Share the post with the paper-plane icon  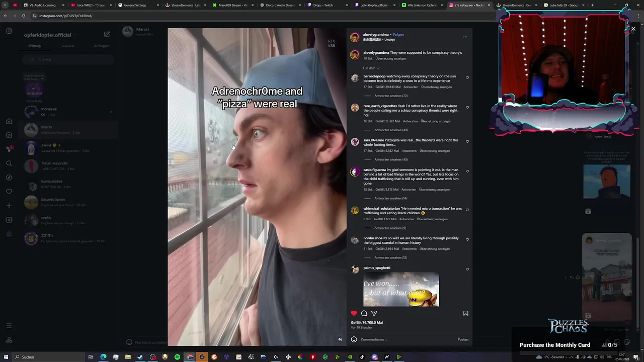(x=374, y=313)
